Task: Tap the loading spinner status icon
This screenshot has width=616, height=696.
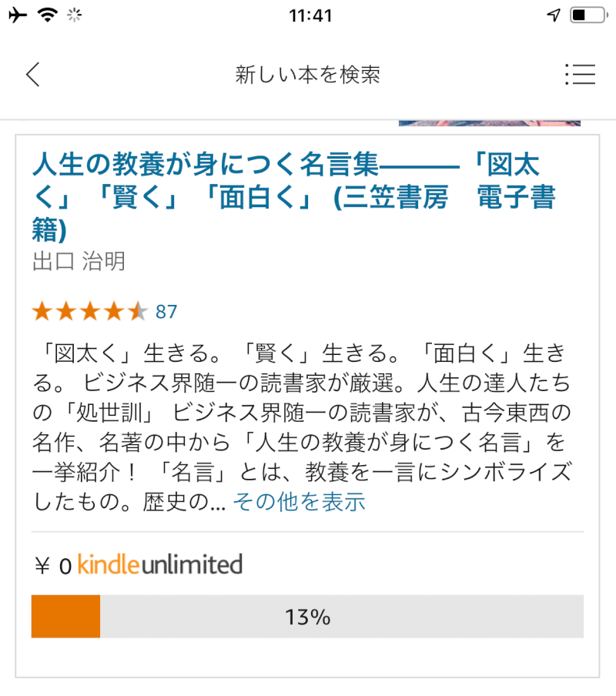Action: pos(75,15)
